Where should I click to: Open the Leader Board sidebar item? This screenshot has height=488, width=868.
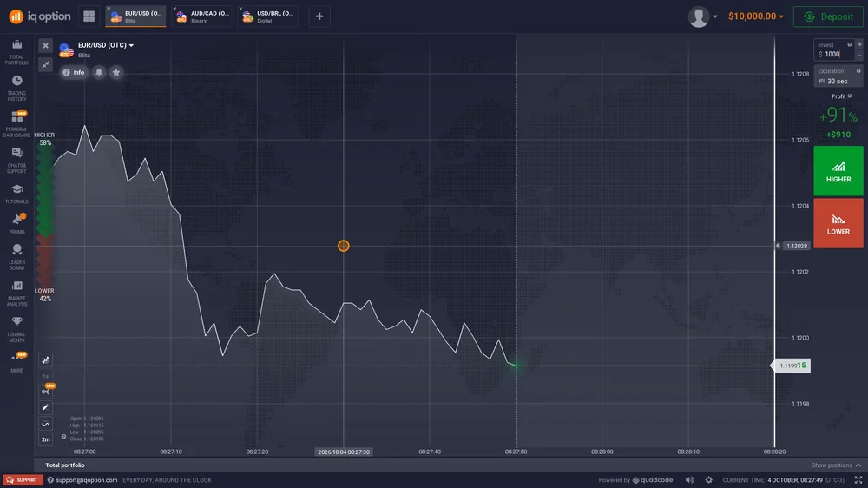point(16,257)
